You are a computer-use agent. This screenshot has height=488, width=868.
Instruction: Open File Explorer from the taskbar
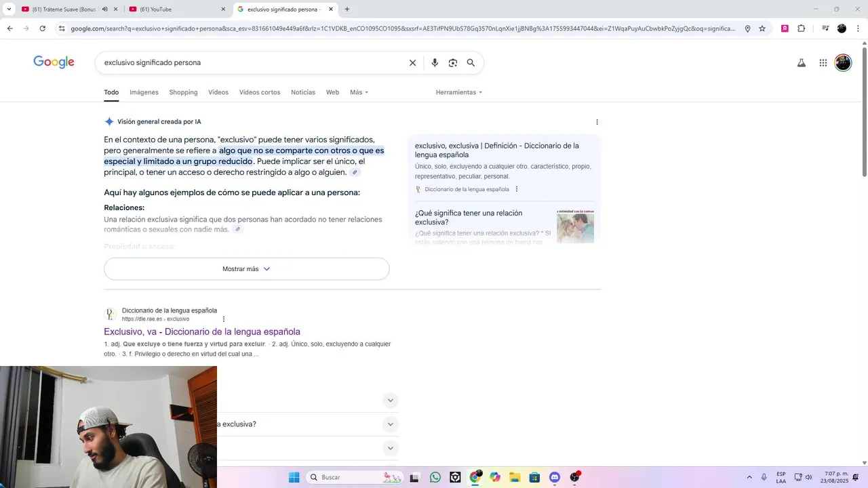515,477
